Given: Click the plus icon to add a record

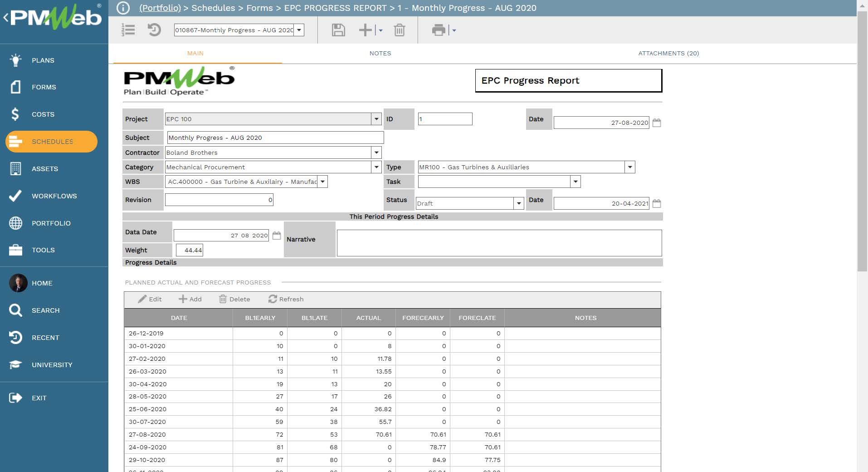Looking at the screenshot, I should coord(365,30).
